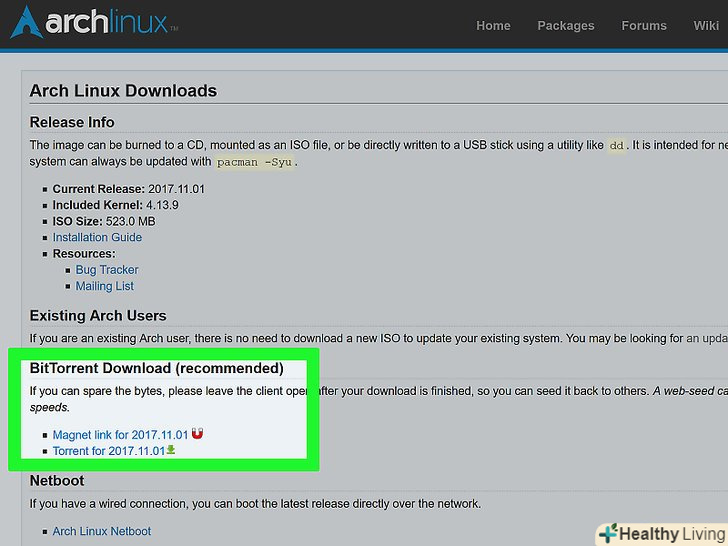728x546 pixels.
Task: Click Magnet link for 2017.11.01
Action: (x=120, y=435)
